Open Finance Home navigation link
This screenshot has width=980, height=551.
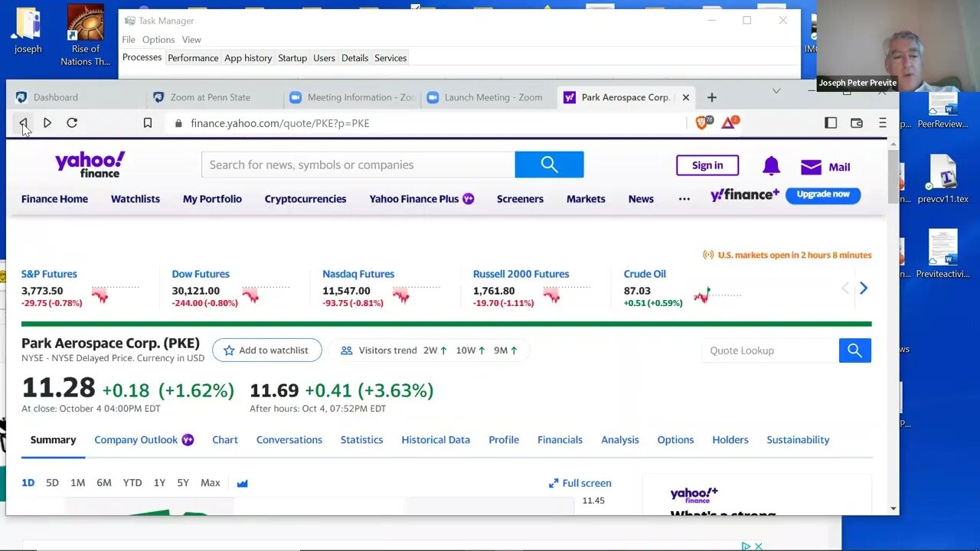(x=54, y=199)
